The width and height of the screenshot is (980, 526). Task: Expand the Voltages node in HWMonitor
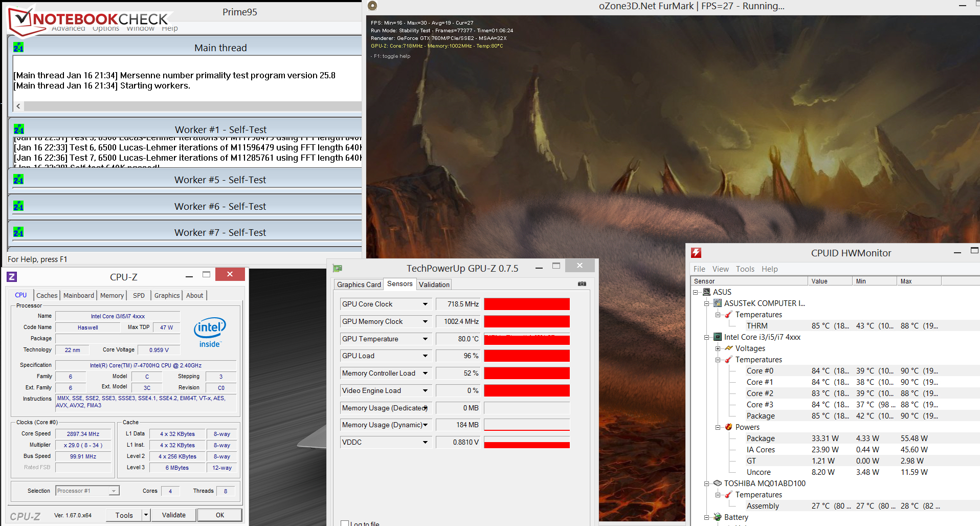click(x=718, y=348)
